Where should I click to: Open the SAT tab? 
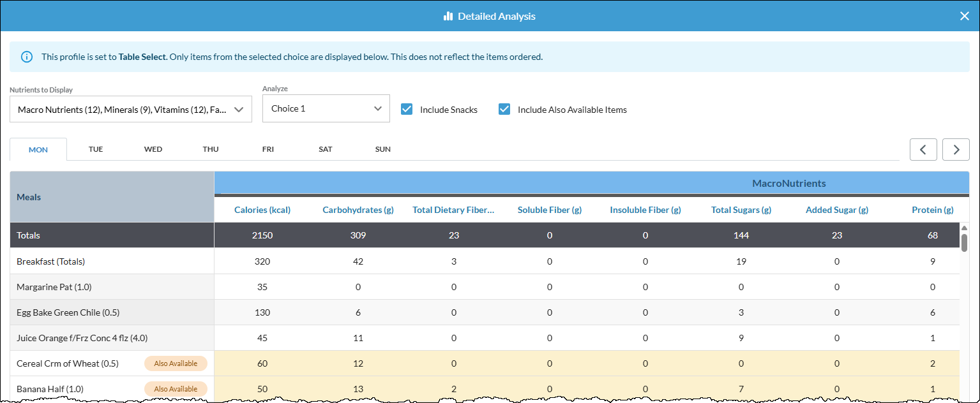(326, 149)
